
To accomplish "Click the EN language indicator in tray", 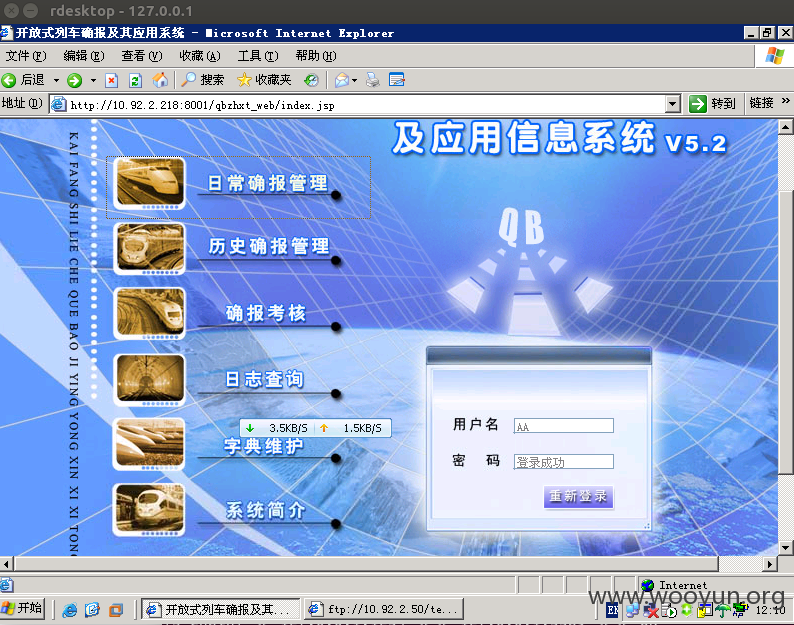I will click(x=612, y=610).
